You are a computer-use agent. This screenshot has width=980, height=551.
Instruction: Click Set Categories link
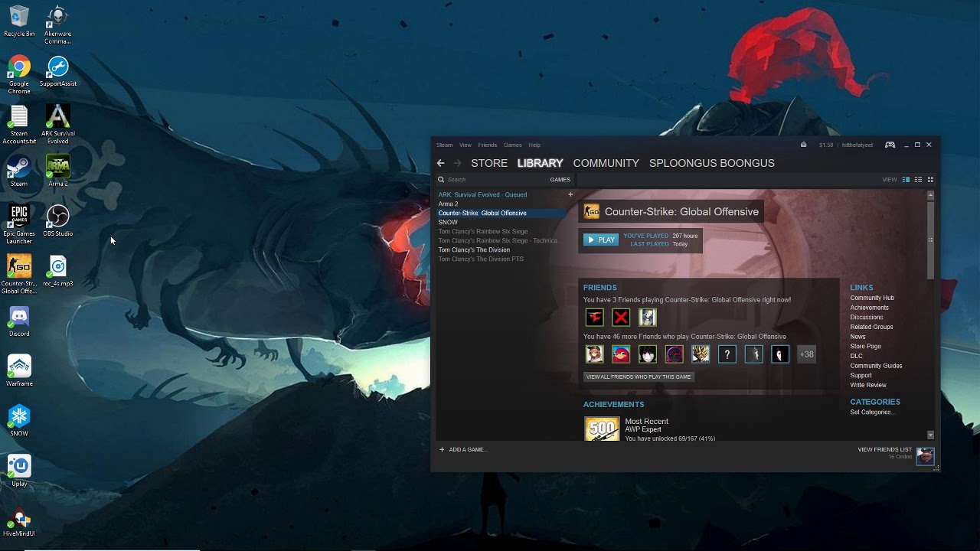coord(872,412)
